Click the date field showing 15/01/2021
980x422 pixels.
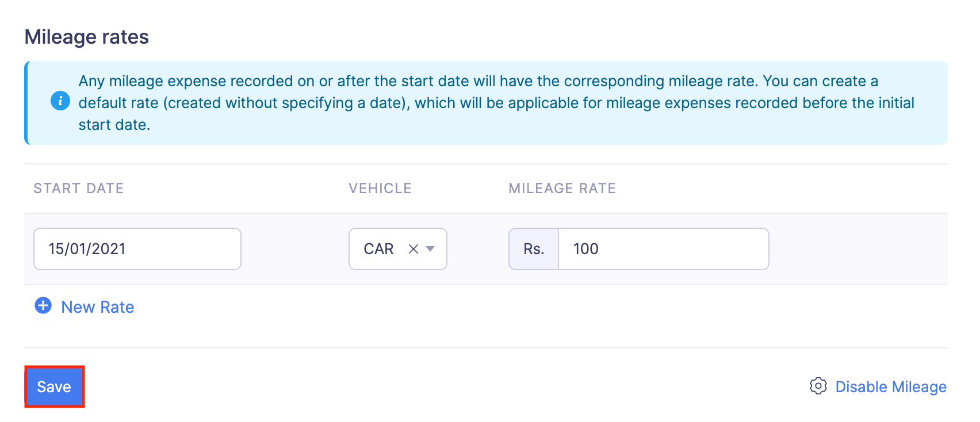137,248
